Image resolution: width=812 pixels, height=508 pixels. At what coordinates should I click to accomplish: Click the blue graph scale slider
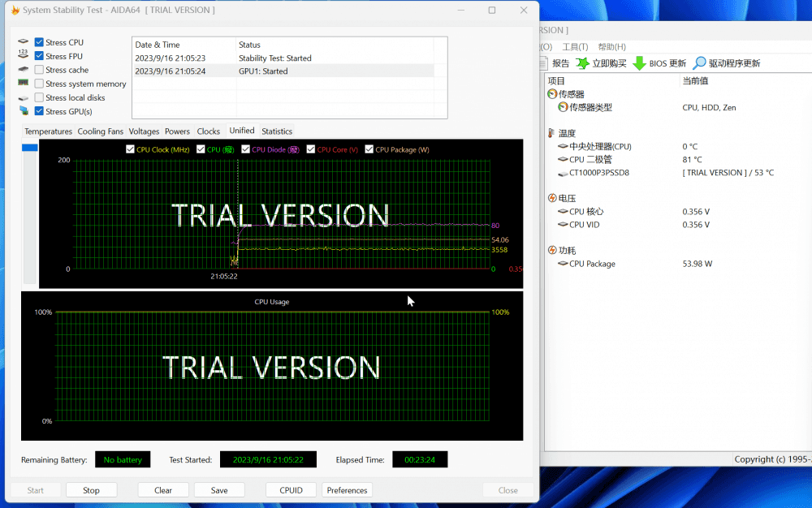(x=29, y=148)
